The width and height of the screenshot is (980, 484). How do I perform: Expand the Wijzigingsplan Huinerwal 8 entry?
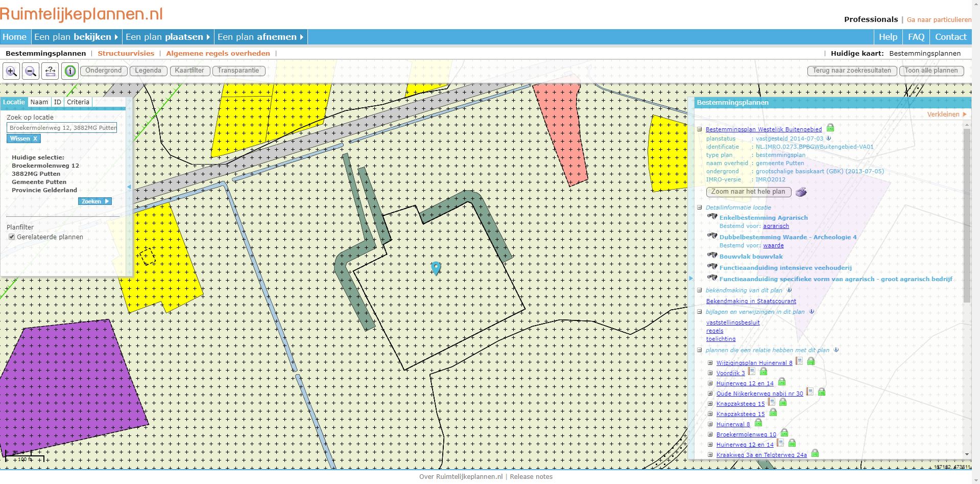[710, 363]
